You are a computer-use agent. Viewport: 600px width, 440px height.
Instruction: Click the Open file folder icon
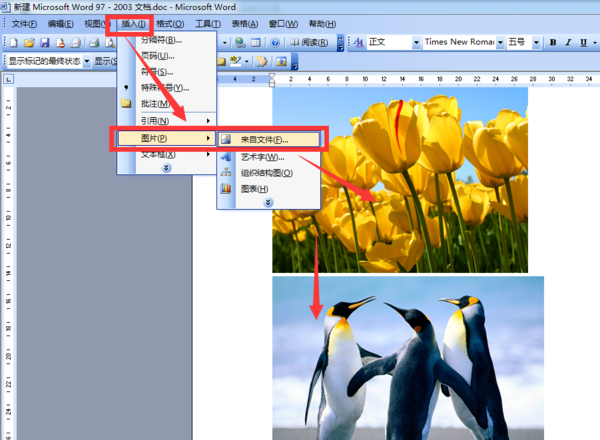(x=29, y=42)
